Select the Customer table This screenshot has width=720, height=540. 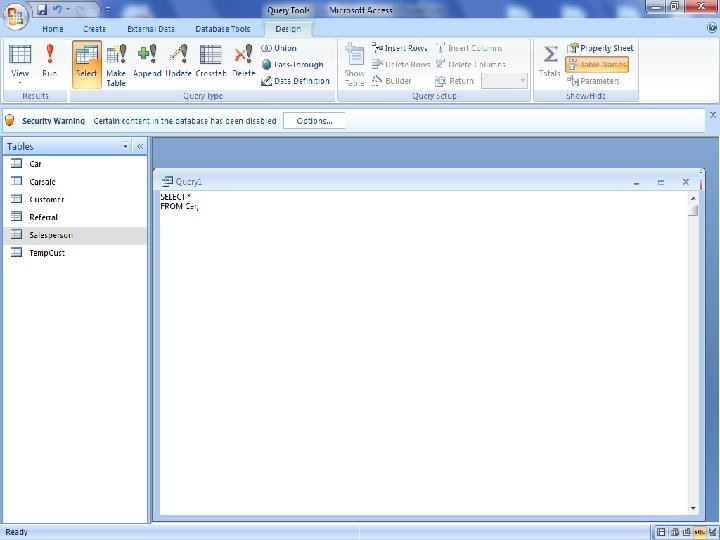(x=75, y=199)
